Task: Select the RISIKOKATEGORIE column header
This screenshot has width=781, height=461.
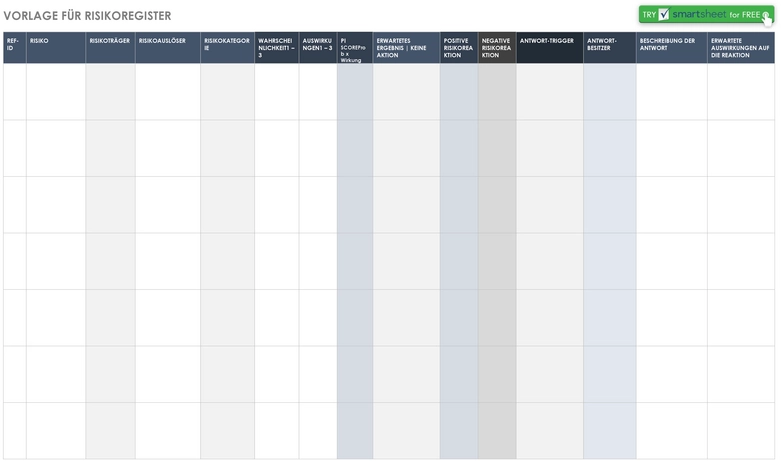Action: pos(228,48)
